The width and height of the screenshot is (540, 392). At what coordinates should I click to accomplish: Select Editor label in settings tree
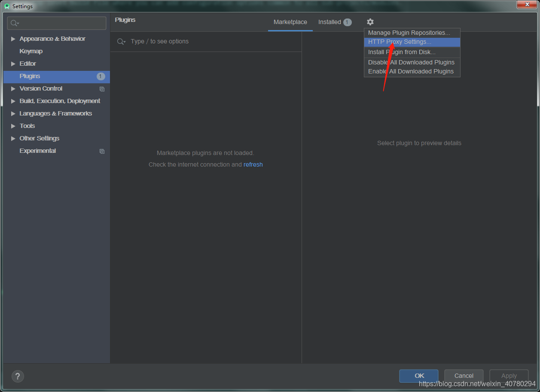tap(28, 64)
